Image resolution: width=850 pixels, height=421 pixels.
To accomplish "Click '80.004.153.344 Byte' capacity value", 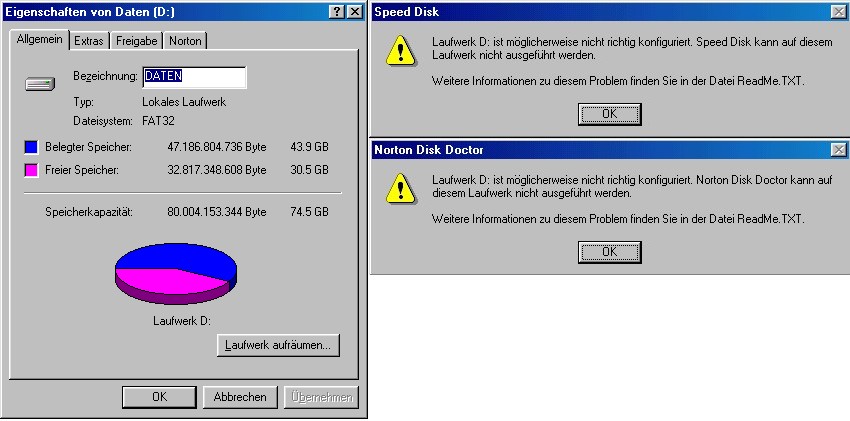I will (217, 212).
